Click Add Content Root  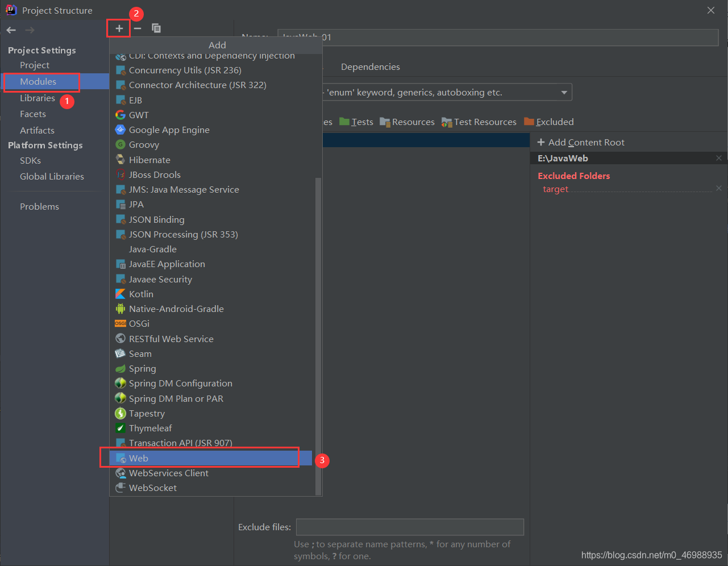[x=581, y=143]
